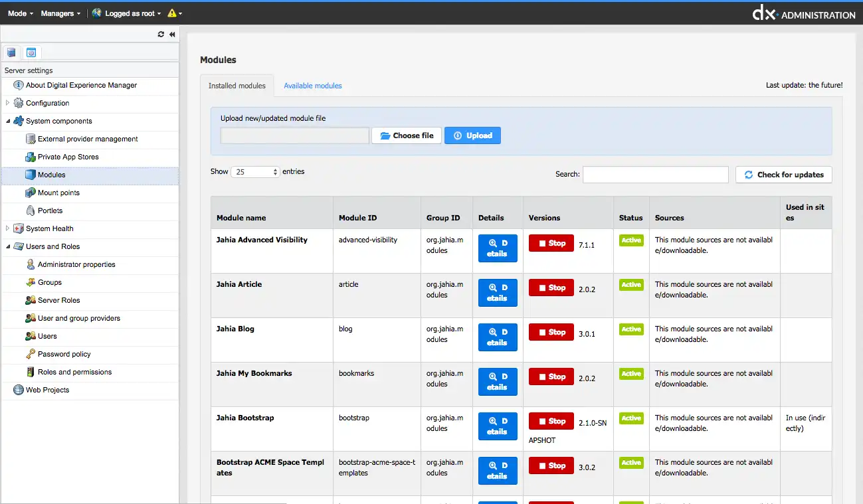
Task: Click the blue Upload button
Action: coord(472,135)
